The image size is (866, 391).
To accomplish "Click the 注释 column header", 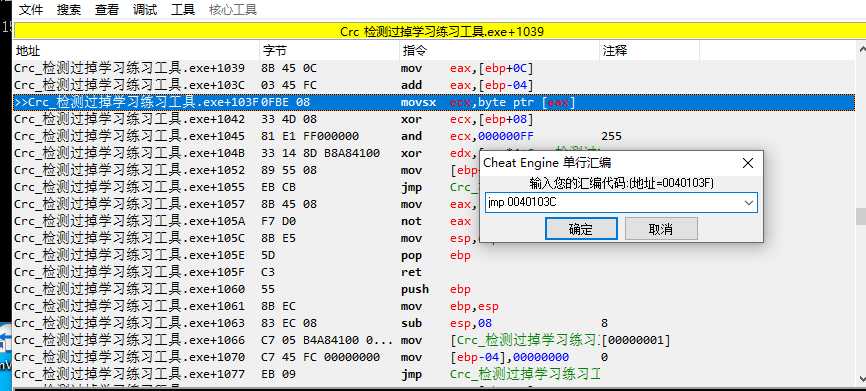I will pos(650,51).
